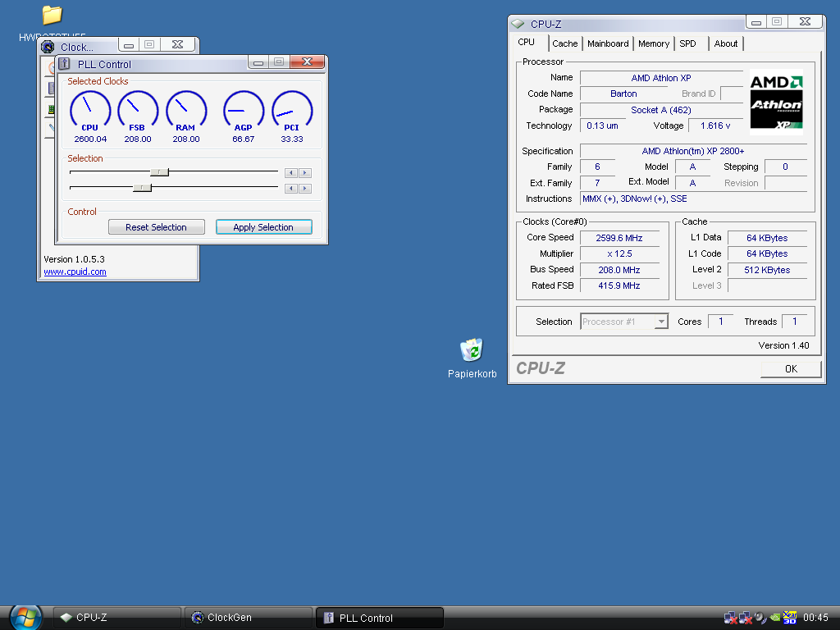Click the Apply Selection button
Screen dimensions: 840x630
click(263, 227)
